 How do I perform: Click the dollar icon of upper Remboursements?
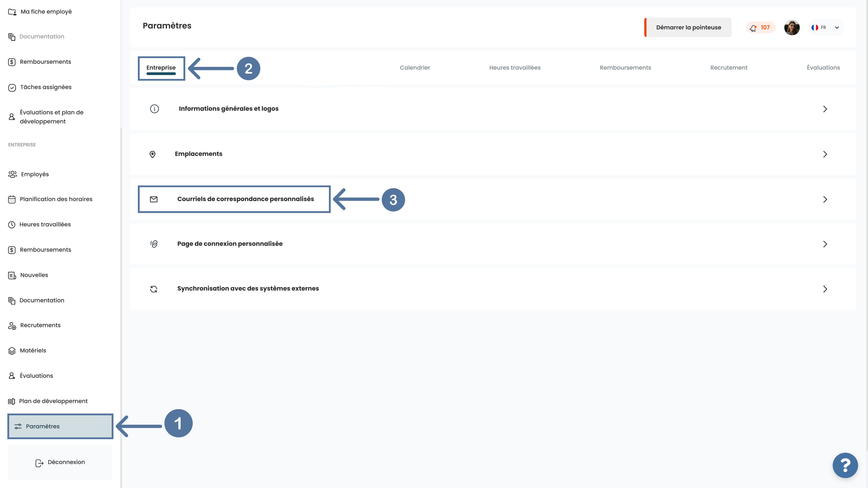(12, 62)
